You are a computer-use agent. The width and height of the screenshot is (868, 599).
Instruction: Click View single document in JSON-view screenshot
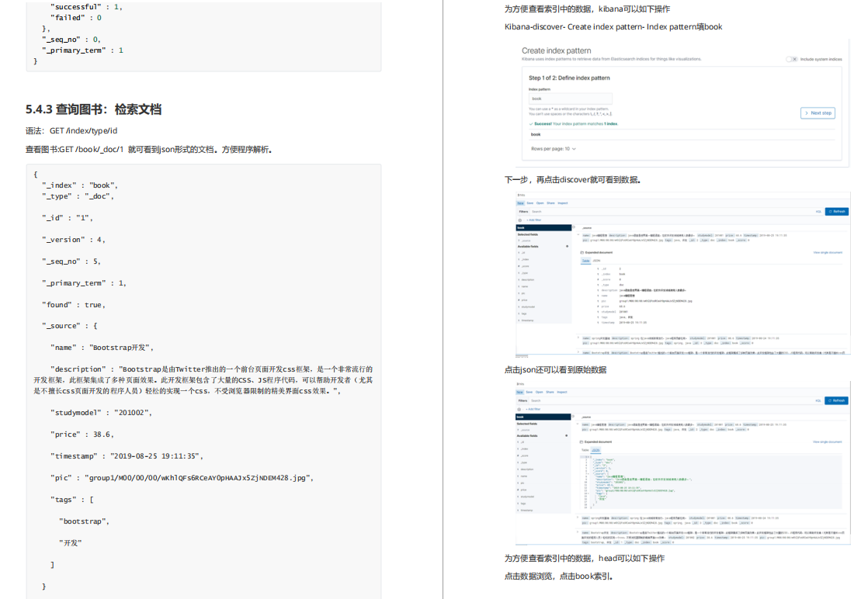pyautogui.click(x=827, y=442)
